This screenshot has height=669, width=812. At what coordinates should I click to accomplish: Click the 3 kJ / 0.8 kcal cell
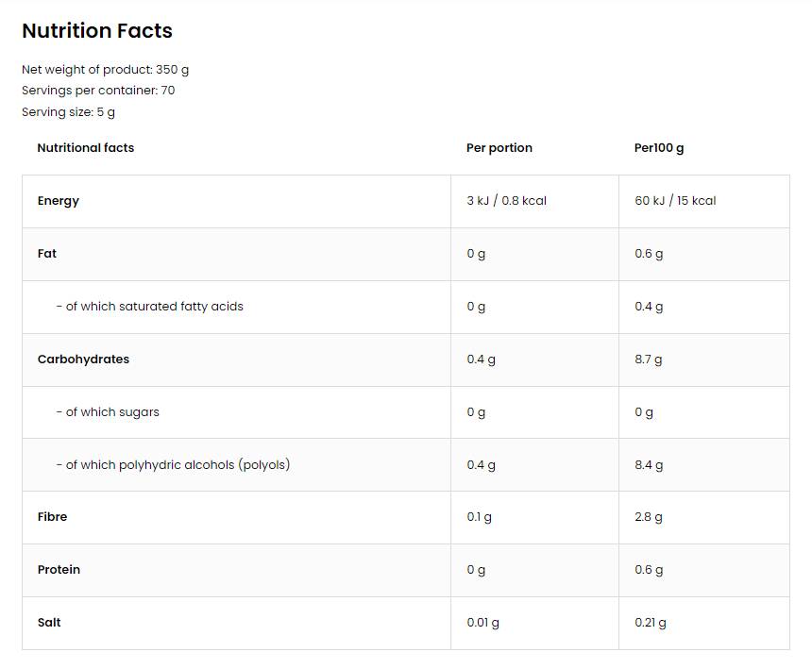(507, 201)
